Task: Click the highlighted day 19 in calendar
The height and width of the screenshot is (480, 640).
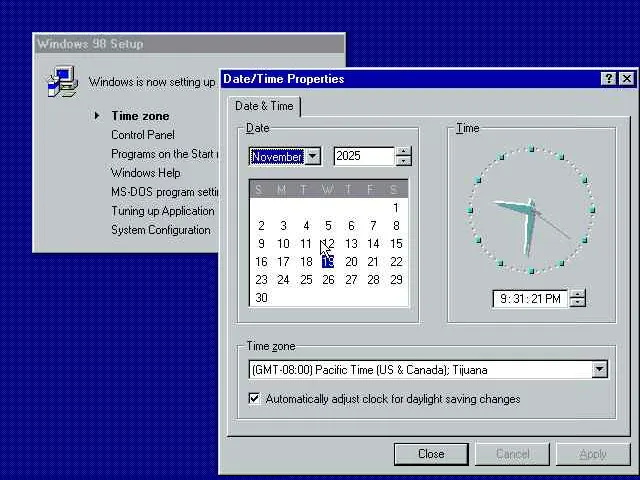Action: click(328, 262)
